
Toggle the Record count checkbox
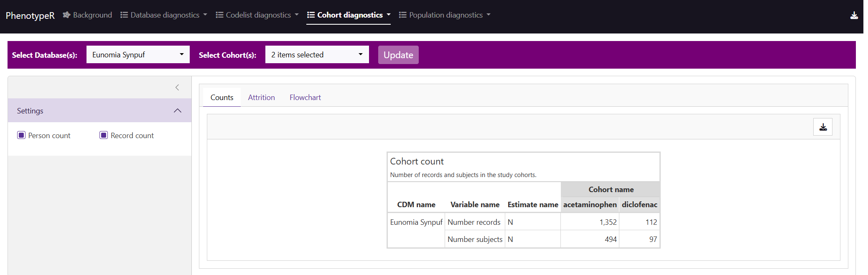pos(104,135)
